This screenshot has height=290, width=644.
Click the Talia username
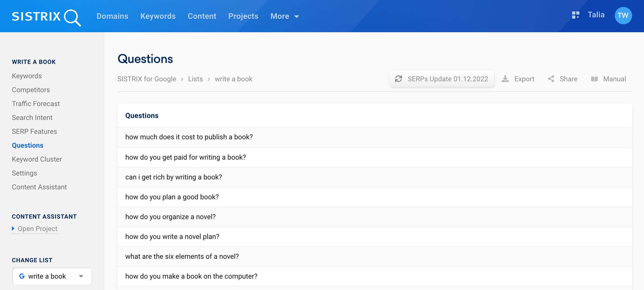596,15
